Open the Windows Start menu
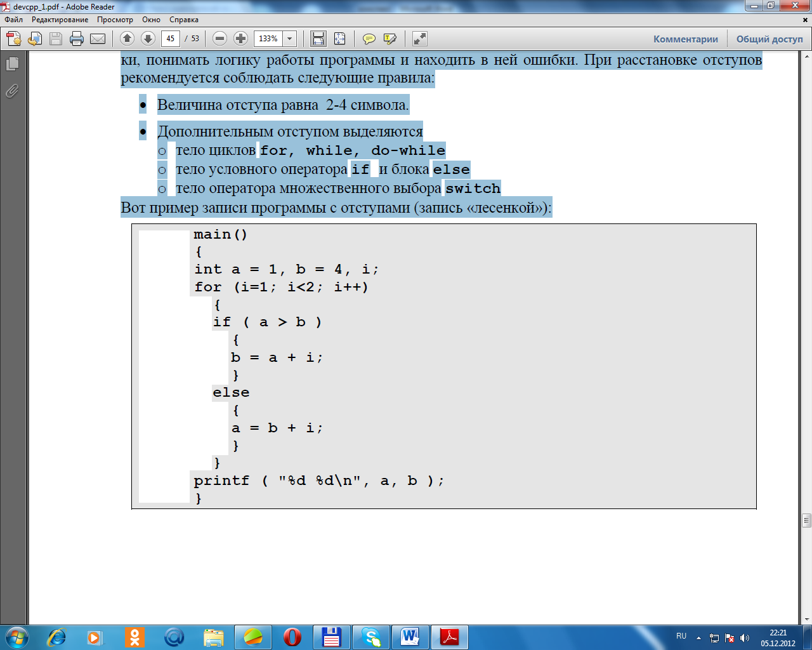 [x=16, y=637]
